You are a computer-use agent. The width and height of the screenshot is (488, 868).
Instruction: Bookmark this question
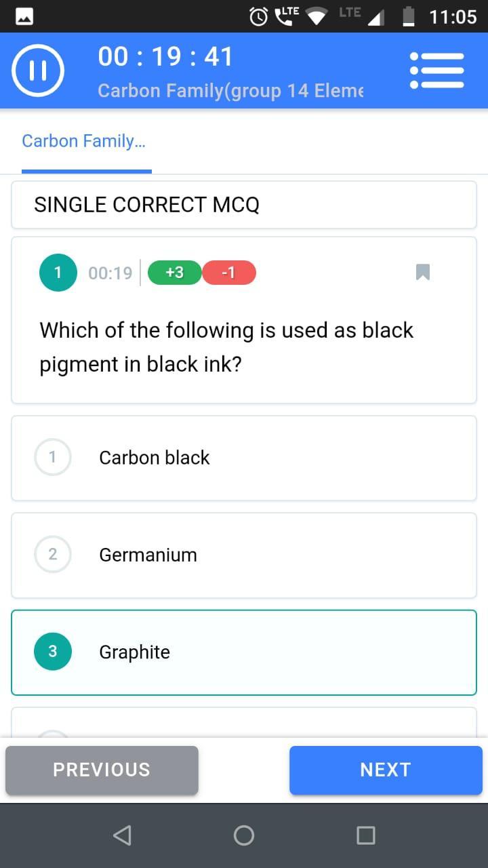pos(423,273)
